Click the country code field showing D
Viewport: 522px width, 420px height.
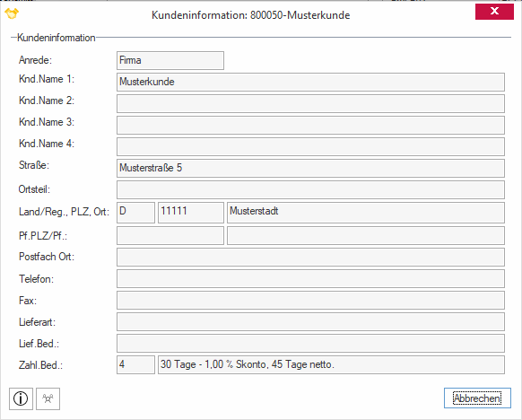(x=135, y=213)
